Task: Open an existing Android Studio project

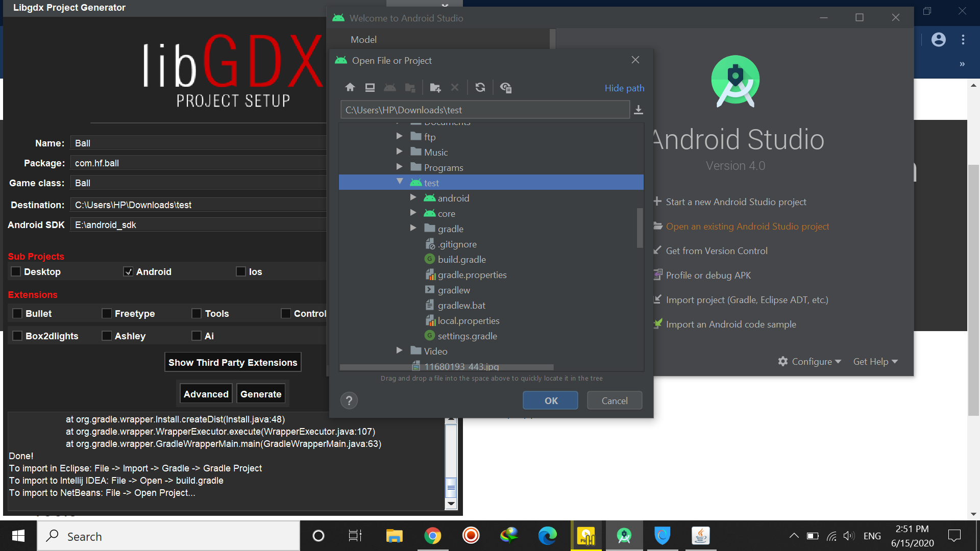Action: [x=747, y=226]
